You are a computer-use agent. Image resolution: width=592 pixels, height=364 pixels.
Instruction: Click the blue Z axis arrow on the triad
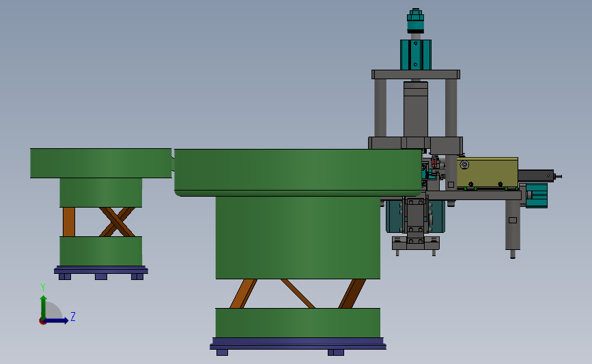tap(57, 320)
